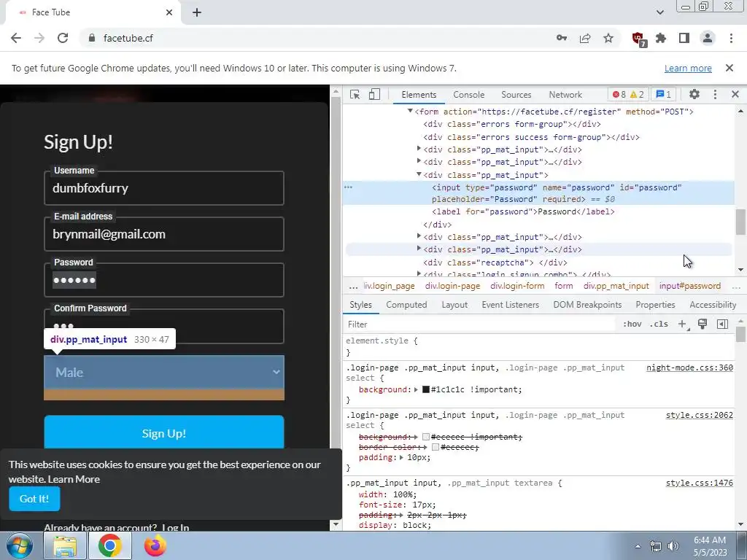
Task: Open the night-mode.css:360 source link
Action: (x=689, y=367)
